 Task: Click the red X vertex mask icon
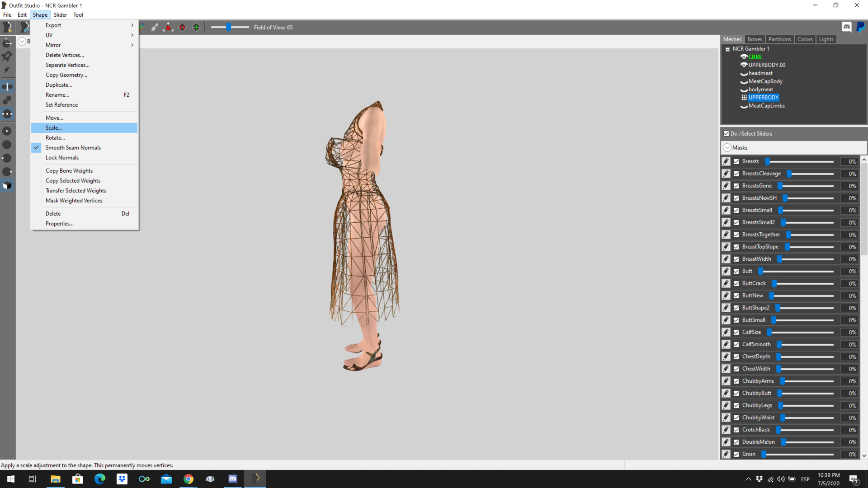click(x=168, y=27)
